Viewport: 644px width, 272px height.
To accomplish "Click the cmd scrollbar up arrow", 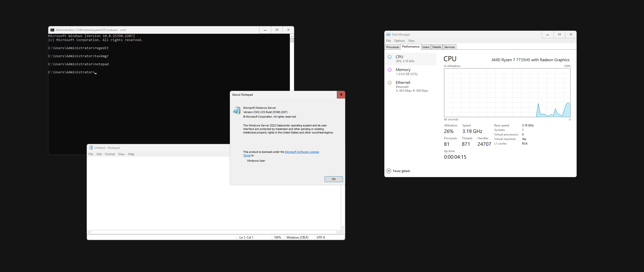I will 292,36.
